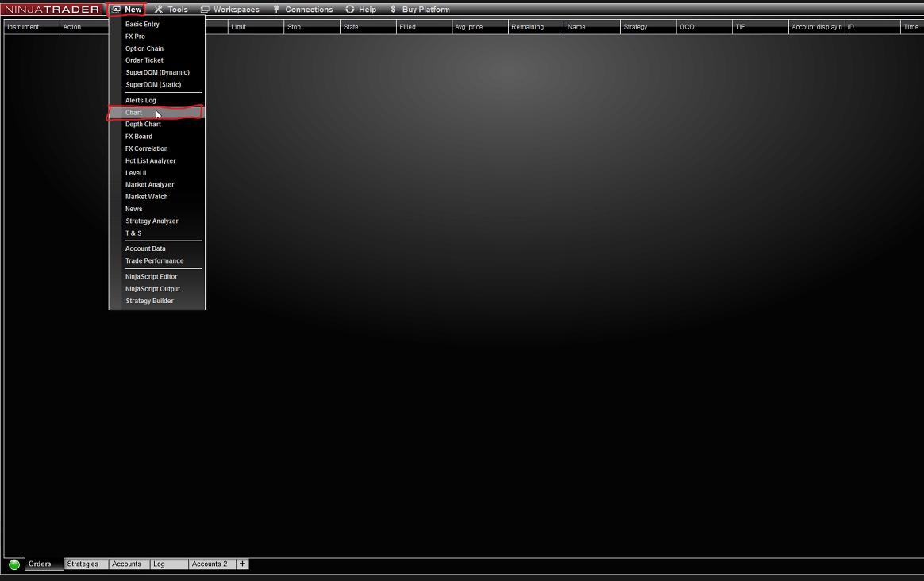
Task: Sort by Strategy column header
Action: (x=648, y=27)
